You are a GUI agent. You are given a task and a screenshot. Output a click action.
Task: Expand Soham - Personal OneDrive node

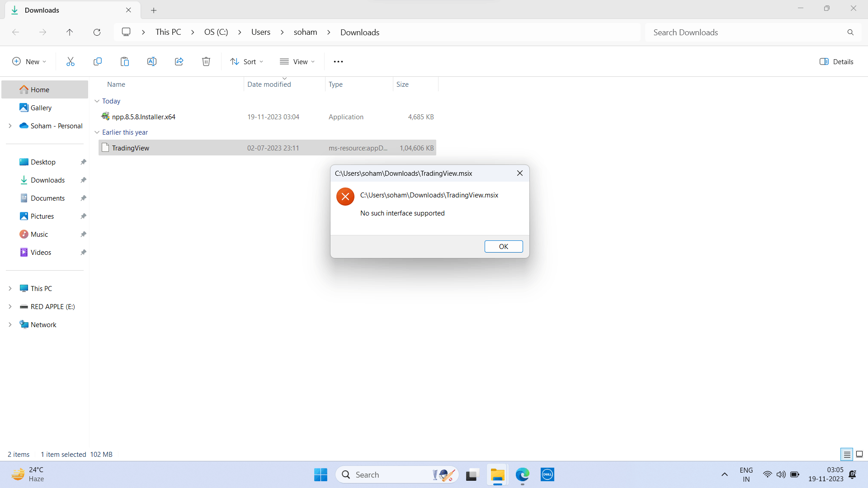click(x=10, y=126)
